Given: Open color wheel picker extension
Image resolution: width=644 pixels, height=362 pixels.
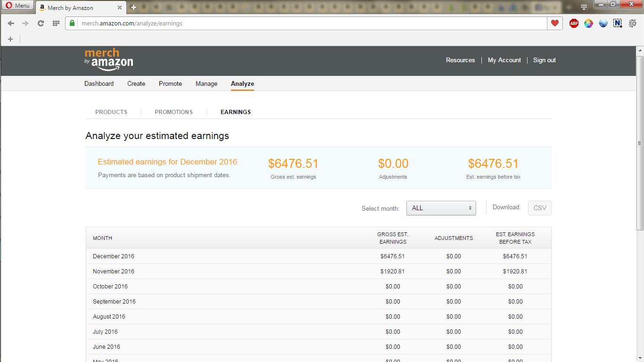Looking at the screenshot, I should coord(588,23).
